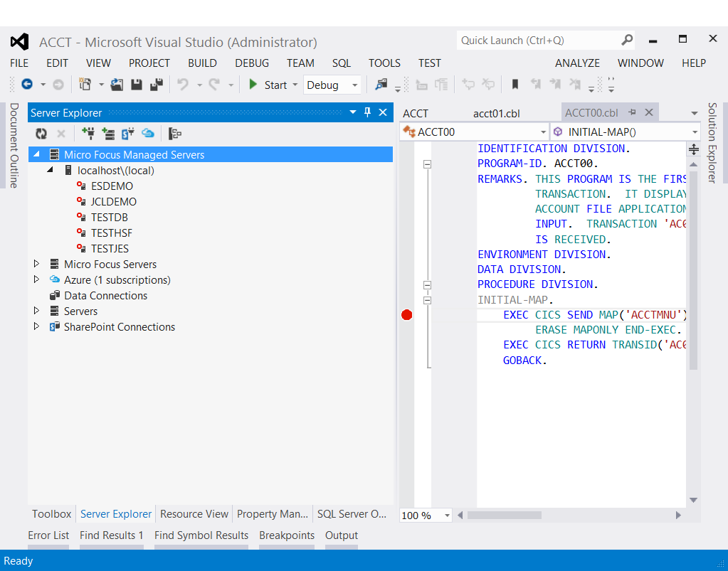Switch to the acct01.cbl tab
The height and width of the screenshot is (571, 728).
(x=497, y=113)
